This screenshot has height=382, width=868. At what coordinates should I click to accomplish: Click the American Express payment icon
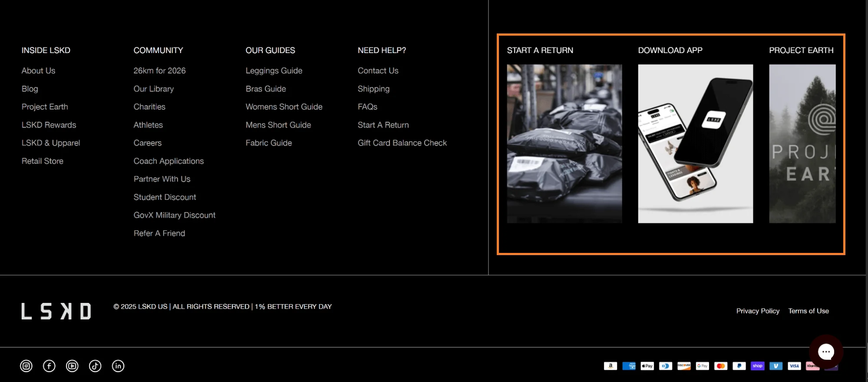click(629, 366)
